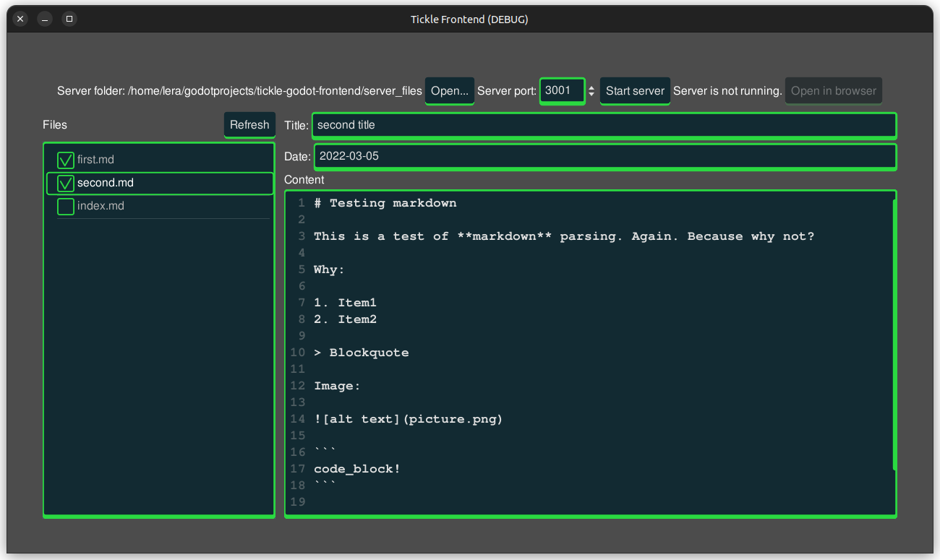Screen dimensions: 940x560
Task: Start the server
Action: point(635,91)
